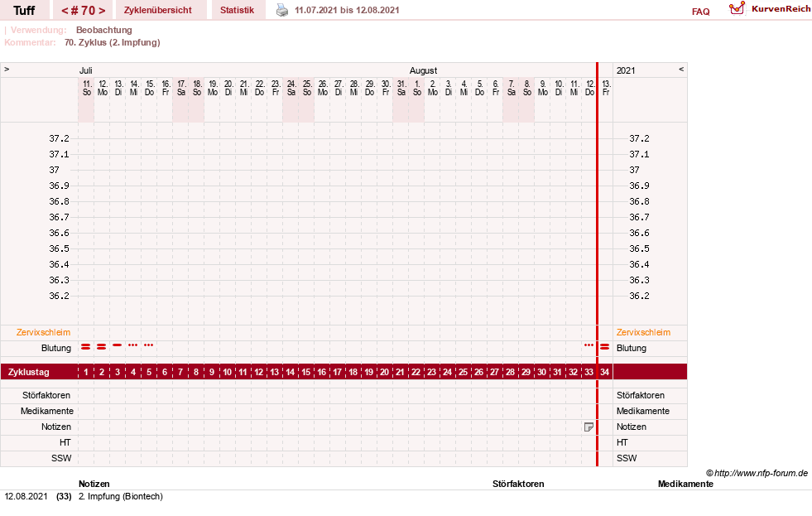
Task: Click the red current-day vertical marker
Action: tap(597, 264)
